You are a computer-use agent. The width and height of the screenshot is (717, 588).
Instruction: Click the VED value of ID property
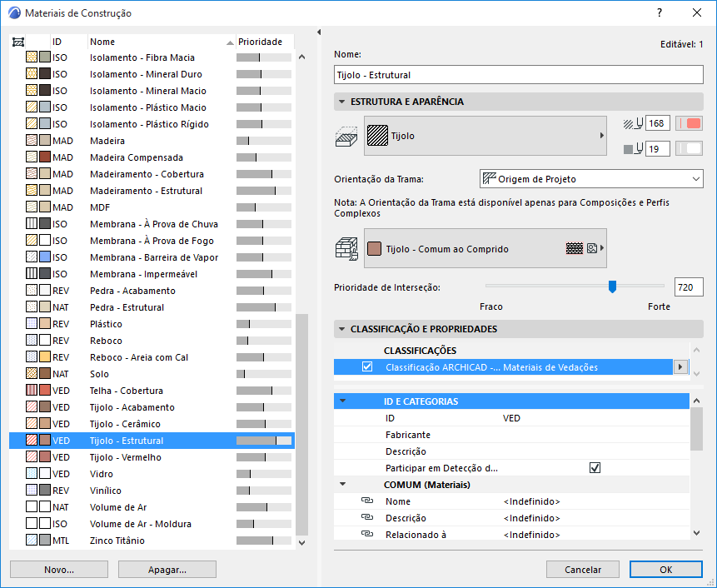511,418
